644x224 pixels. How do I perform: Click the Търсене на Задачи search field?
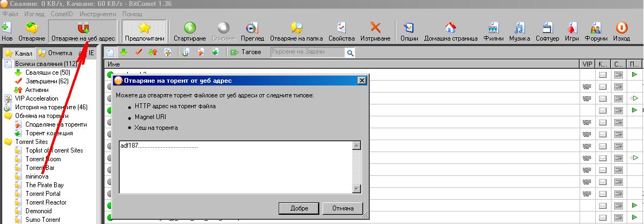(307, 52)
